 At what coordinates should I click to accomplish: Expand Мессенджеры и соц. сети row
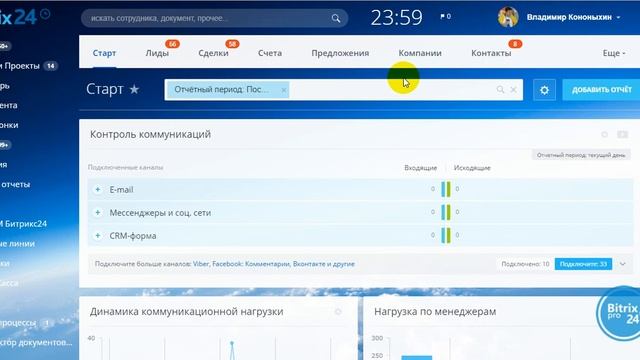(x=98, y=212)
